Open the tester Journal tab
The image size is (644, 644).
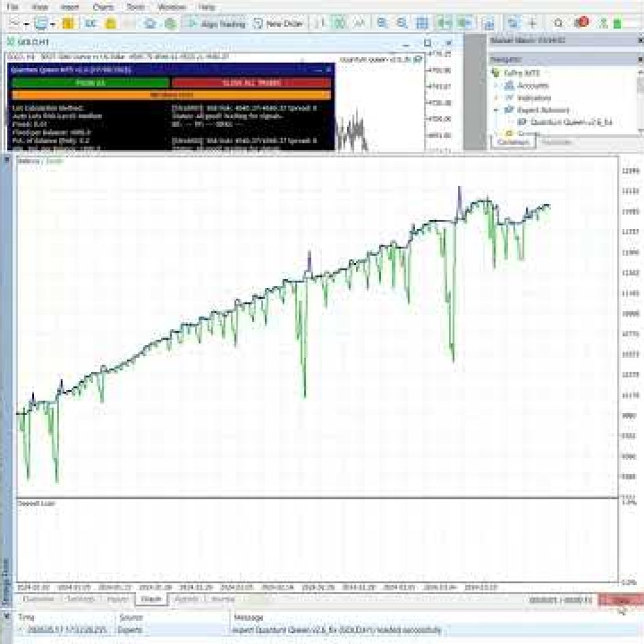click(x=223, y=599)
